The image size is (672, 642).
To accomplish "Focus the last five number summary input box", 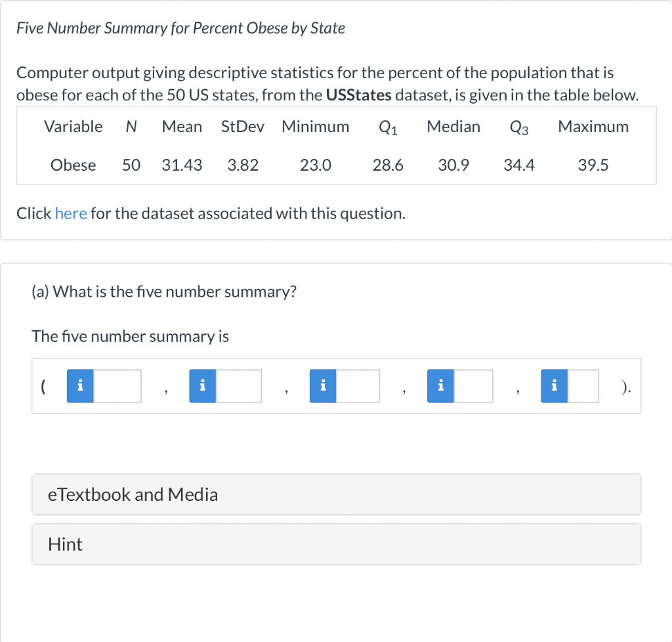I will tap(583, 386).
